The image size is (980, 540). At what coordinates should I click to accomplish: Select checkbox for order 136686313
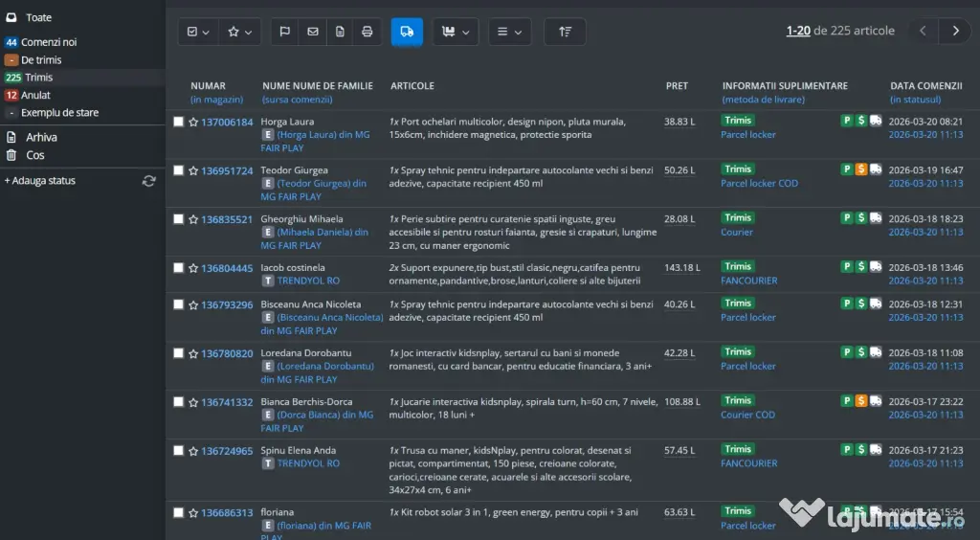click(x=178, y=512)
